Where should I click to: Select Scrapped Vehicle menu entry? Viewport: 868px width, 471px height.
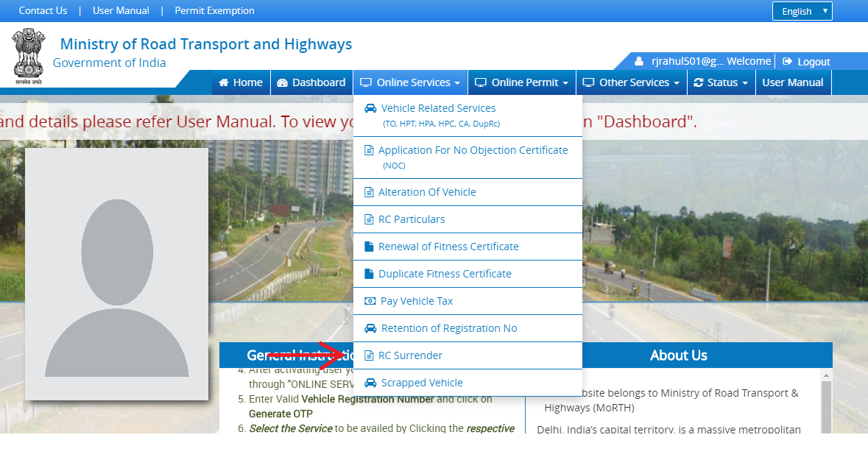click(x=467, y=383)
